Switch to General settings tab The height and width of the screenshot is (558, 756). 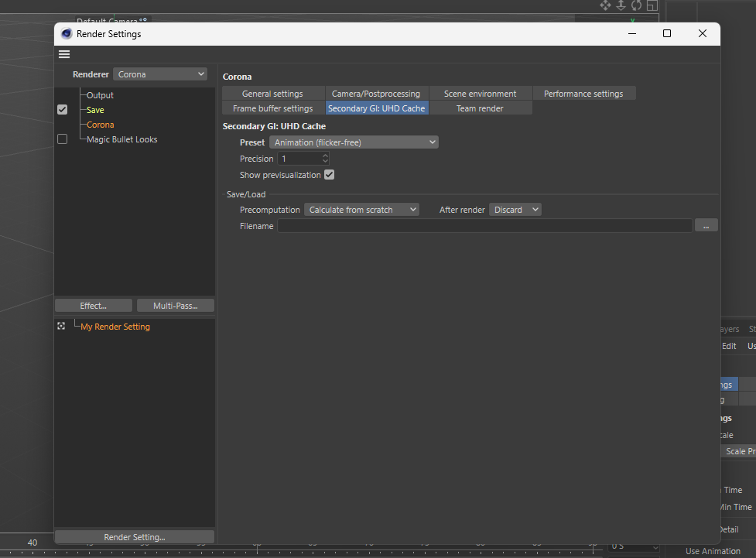(x=273, y=94)
